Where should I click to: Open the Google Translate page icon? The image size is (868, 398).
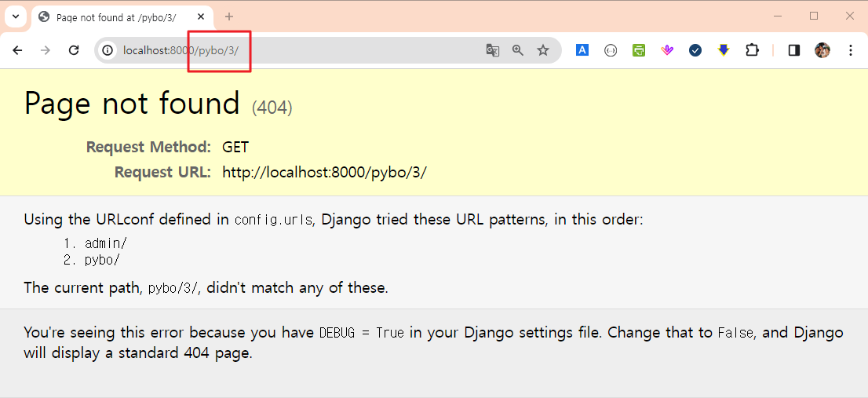(493, 50)
